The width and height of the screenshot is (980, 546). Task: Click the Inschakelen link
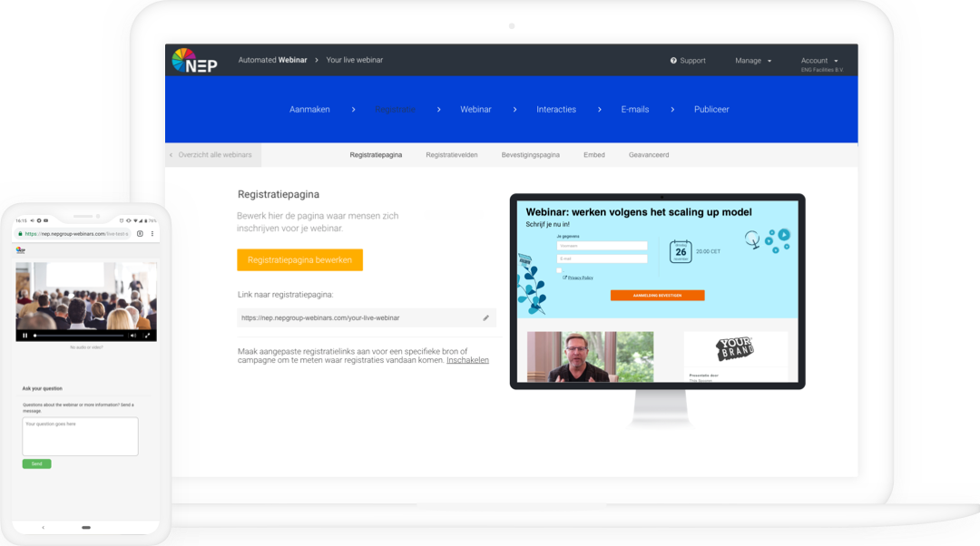coord(467,360)
